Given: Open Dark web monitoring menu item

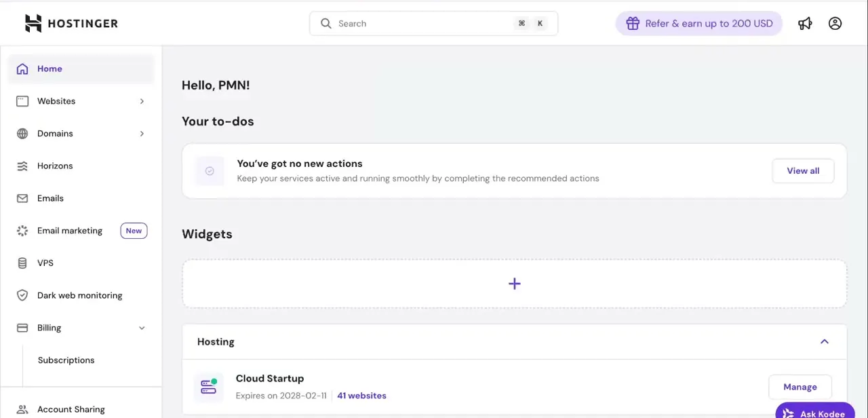Looking at the screenshot, I should (x=81, y=295).
